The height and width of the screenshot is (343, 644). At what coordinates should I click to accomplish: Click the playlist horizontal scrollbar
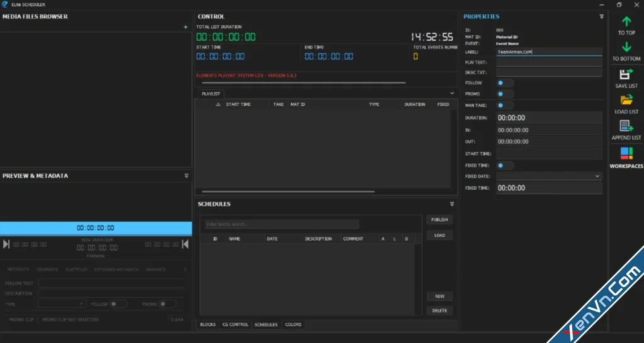288,192
